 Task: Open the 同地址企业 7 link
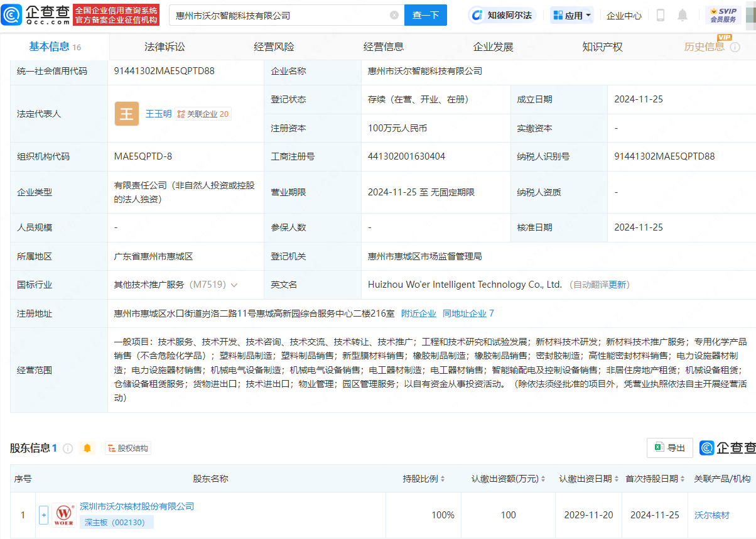(x=468, y=313)
